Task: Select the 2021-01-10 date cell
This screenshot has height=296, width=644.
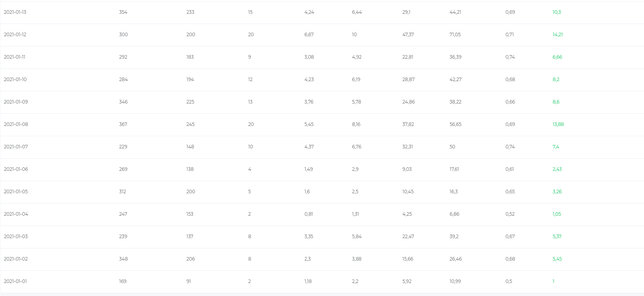Action: tap(15, 80)
